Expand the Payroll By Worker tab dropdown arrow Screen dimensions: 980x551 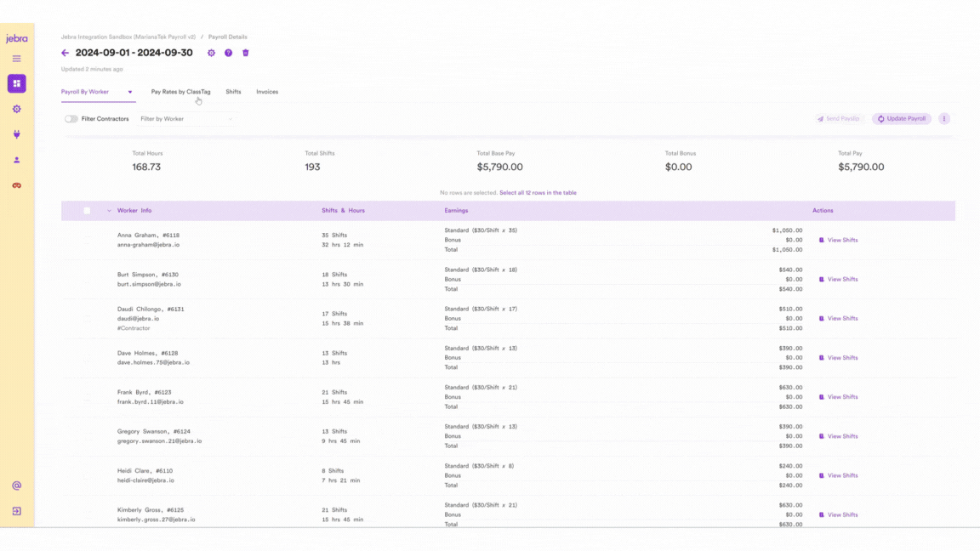click(130, 92)
